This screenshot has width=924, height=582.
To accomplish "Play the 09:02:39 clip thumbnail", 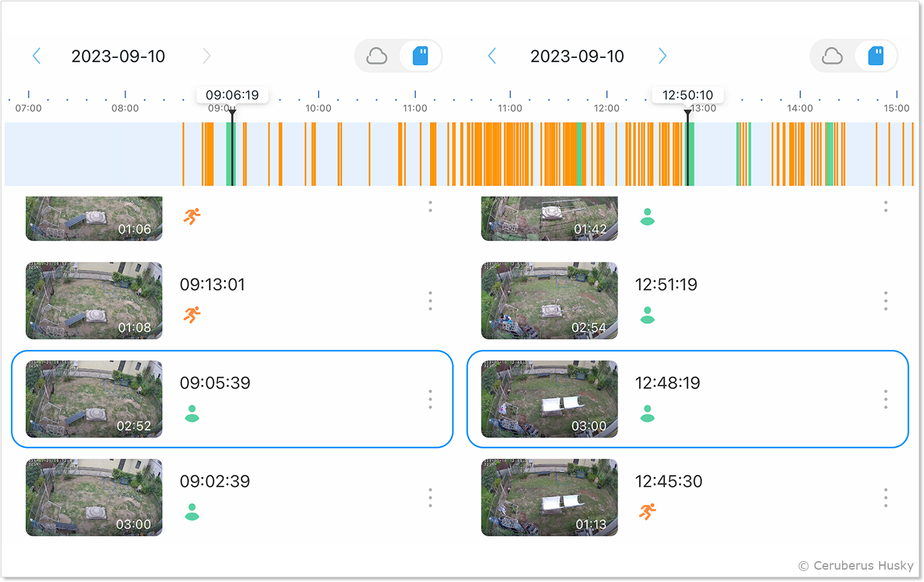I will (94, 497).
